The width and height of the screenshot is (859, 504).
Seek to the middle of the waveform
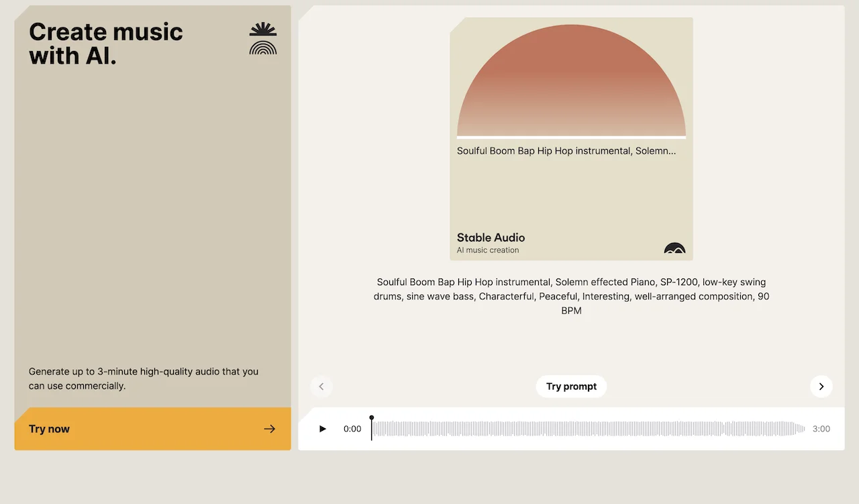(589, 429)
